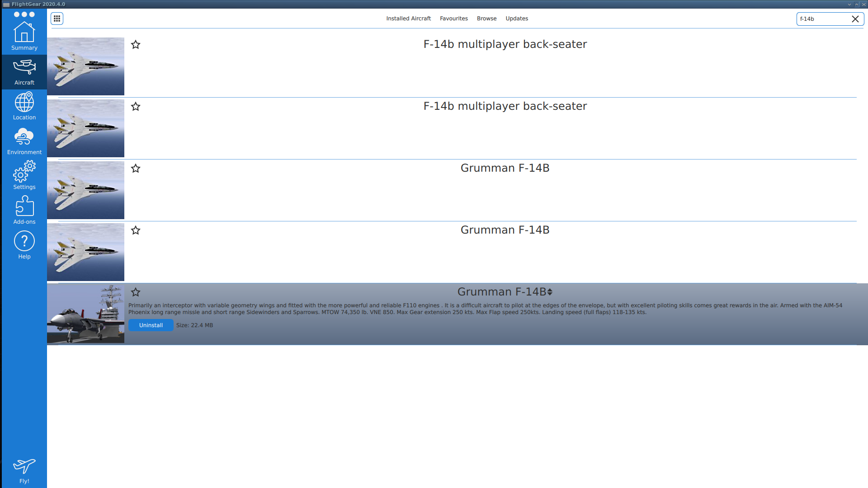This screenshot has width=868, height=488.
Task: Switch to Browse tab
Action: 486,19
